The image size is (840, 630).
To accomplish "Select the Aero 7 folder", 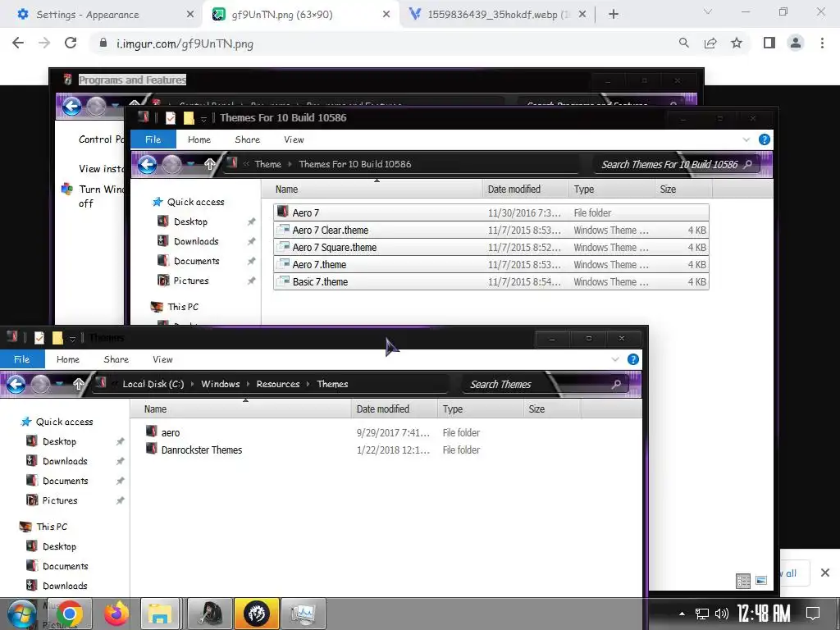I will 491,212.
